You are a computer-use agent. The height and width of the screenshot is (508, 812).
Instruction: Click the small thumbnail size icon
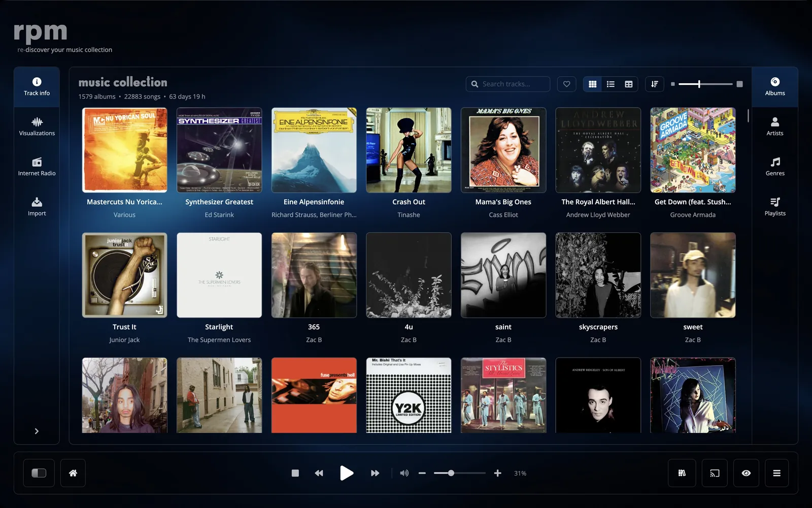pos(673,84)
